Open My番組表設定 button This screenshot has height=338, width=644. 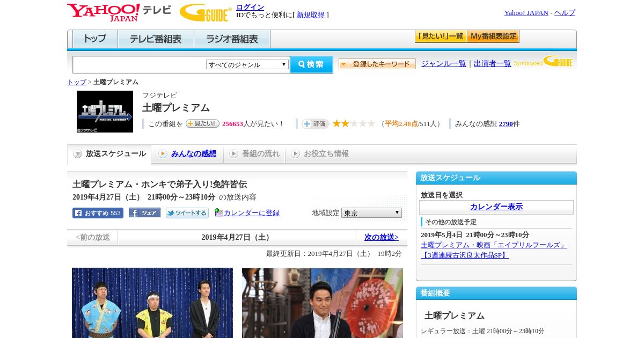click(x=493, y=36)
